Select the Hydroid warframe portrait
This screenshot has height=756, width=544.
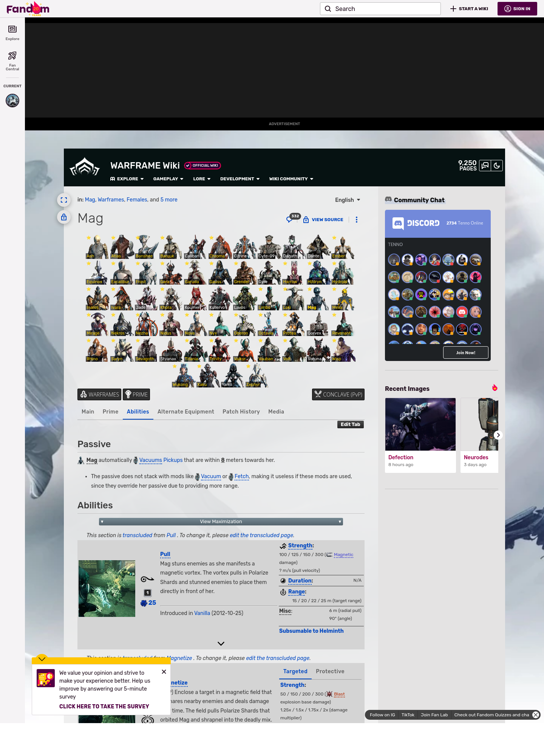click(343, 273)
